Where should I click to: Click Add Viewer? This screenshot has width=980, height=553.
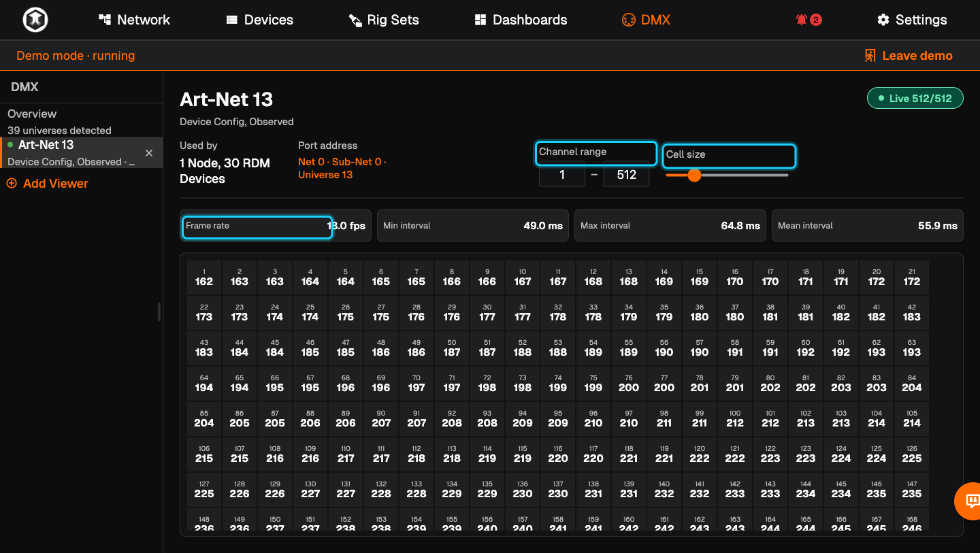(x=47, y=184)
